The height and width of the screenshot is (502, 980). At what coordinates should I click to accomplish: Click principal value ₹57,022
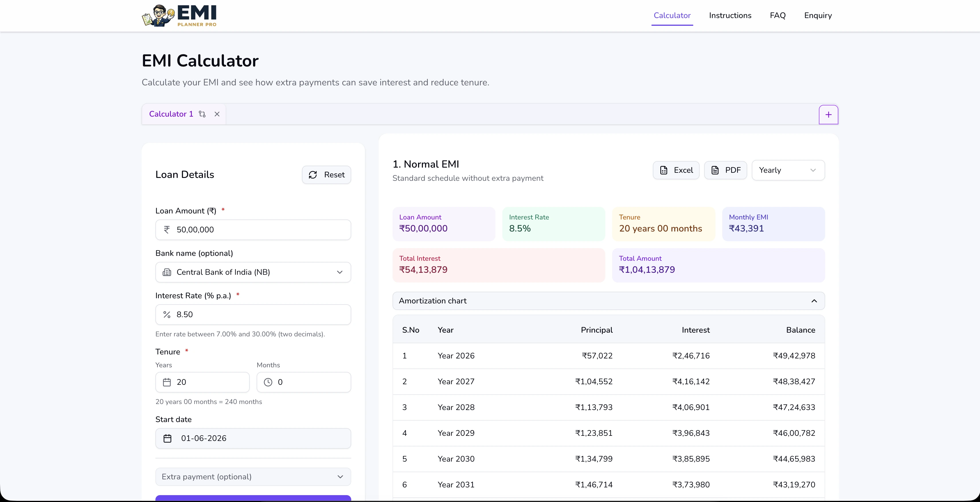[597, 356]
